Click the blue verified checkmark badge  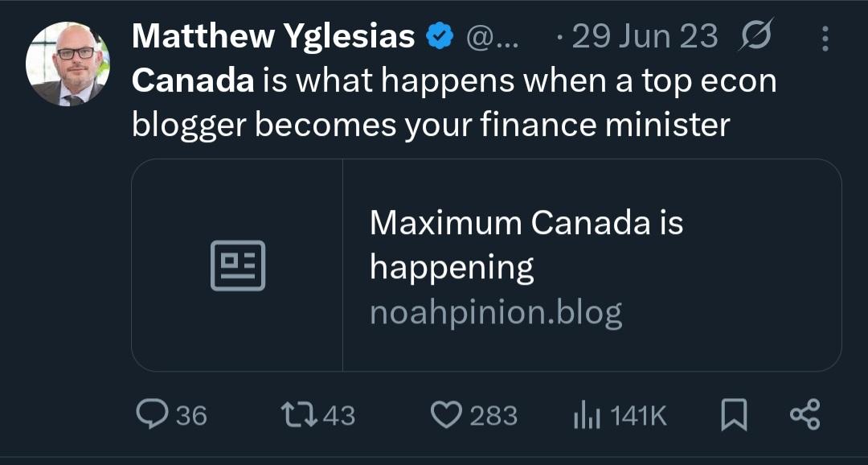[x=438, y=36]
